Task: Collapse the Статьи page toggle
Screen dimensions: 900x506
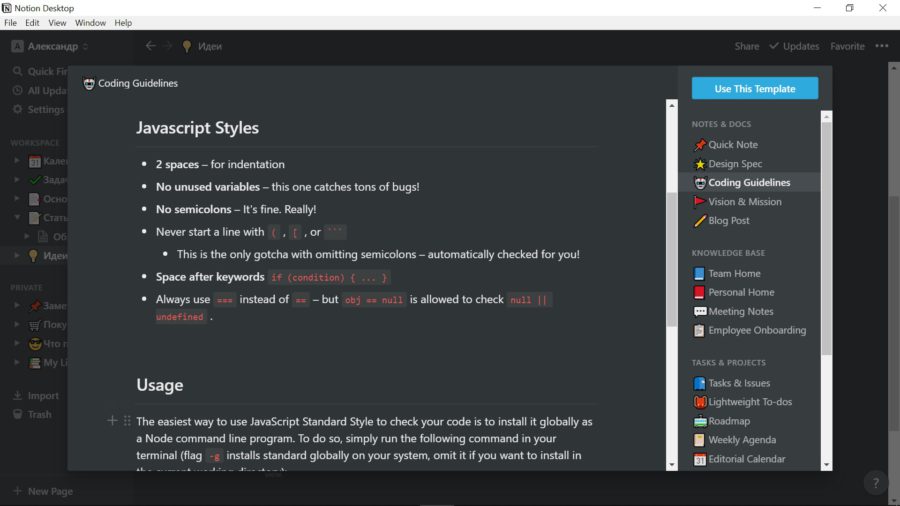Action: pos(17,217)
